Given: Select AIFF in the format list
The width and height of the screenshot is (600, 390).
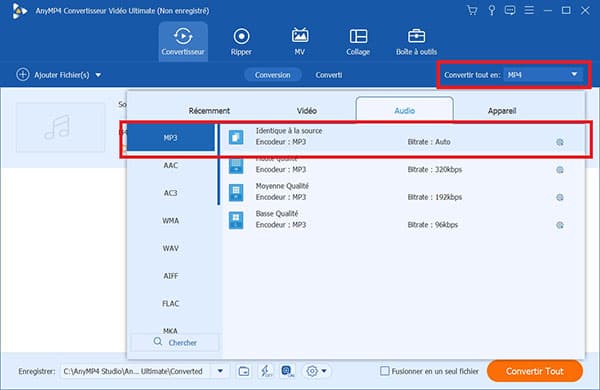Looking at the screenshot, I should [x=170, y=276].
